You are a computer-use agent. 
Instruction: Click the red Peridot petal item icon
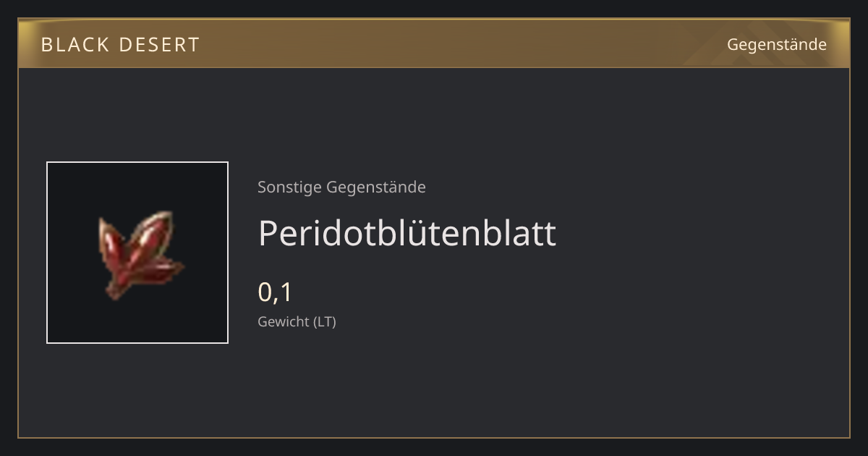(140, 255)
